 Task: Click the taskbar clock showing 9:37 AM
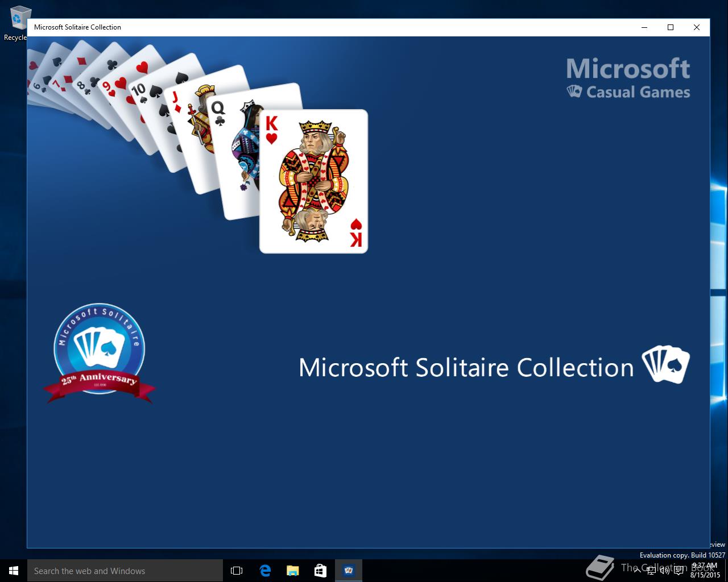[705, 571]
